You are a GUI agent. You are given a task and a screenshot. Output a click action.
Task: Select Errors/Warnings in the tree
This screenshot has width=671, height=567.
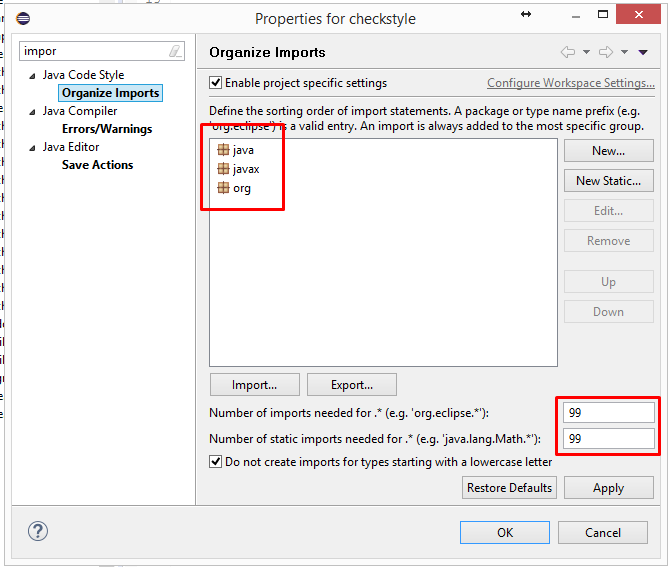[107, 129]
